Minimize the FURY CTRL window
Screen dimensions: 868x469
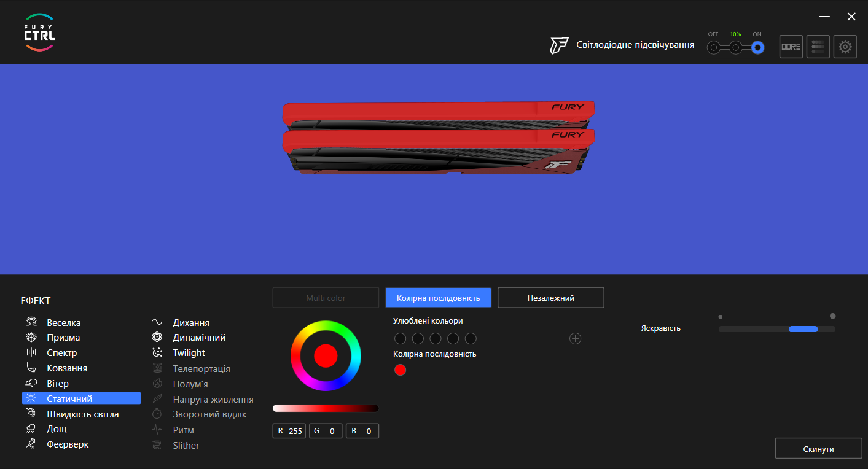pyautogui.click(x=824, y=17)
